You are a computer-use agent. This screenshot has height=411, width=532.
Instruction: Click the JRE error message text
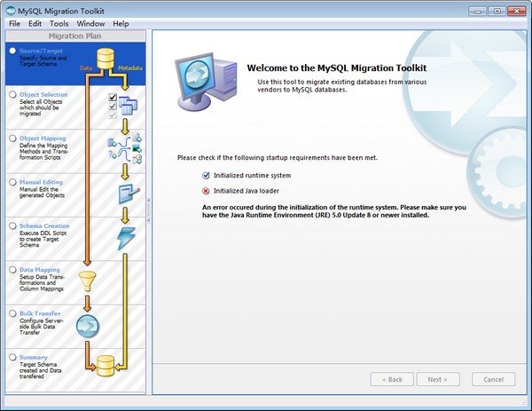(x=334, y=211)
